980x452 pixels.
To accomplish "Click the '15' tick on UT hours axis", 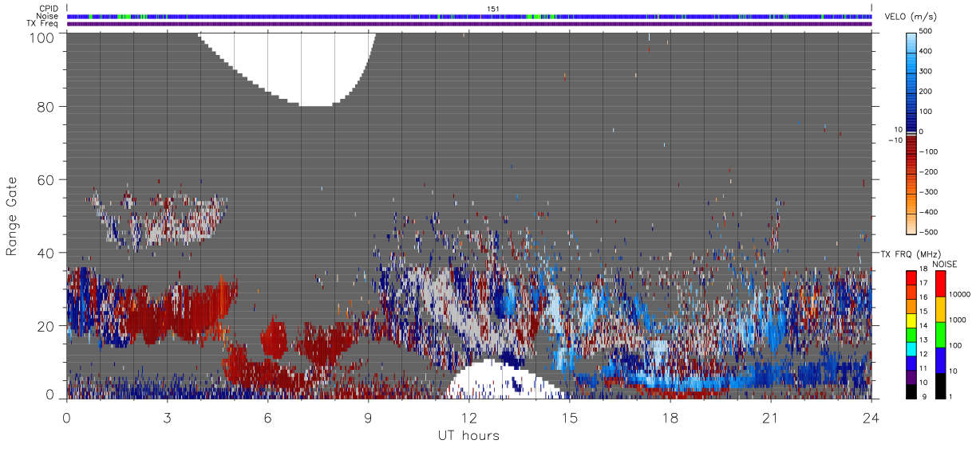I will click(569, 418).
